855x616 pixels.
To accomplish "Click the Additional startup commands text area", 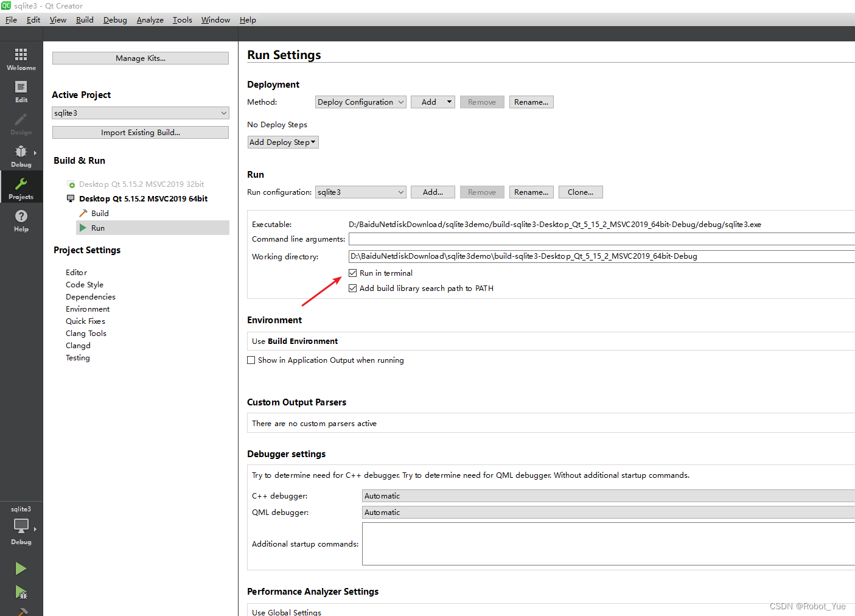I will click(609, 544).
